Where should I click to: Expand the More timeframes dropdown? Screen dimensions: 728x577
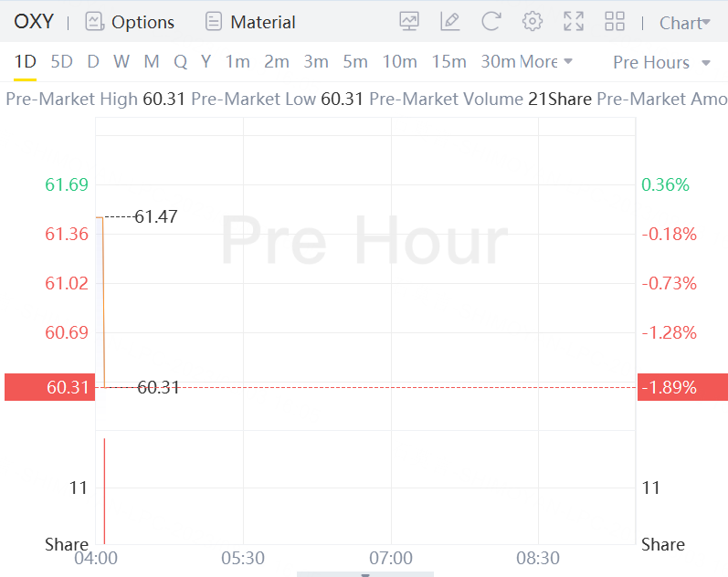point(546,62)
